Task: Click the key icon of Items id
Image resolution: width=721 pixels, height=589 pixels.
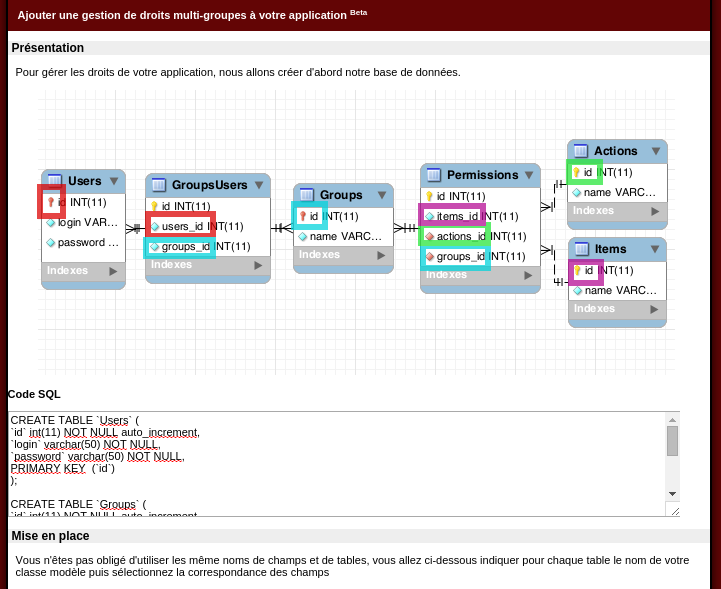Action: (578, 270)
